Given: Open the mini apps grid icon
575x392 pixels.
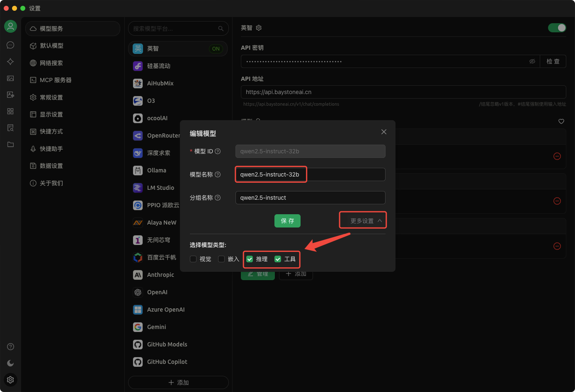Looking at the screenshot, I should pos(10,111).
